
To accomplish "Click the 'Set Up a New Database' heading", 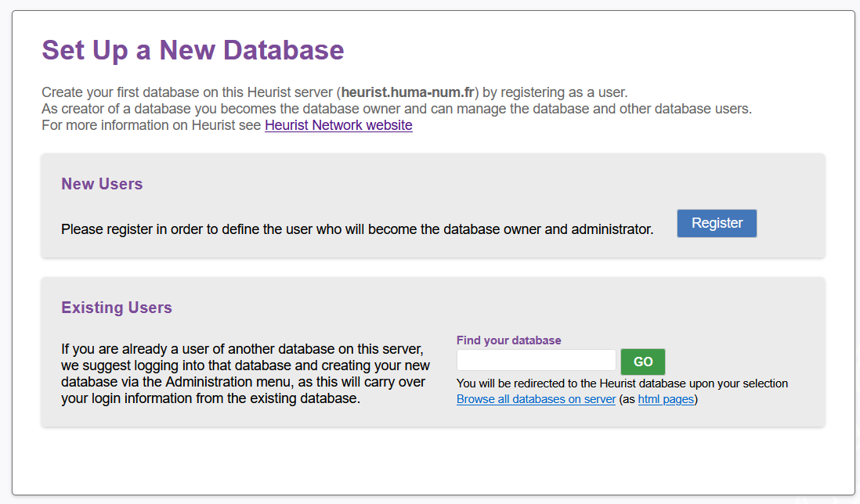I will 193,50.
